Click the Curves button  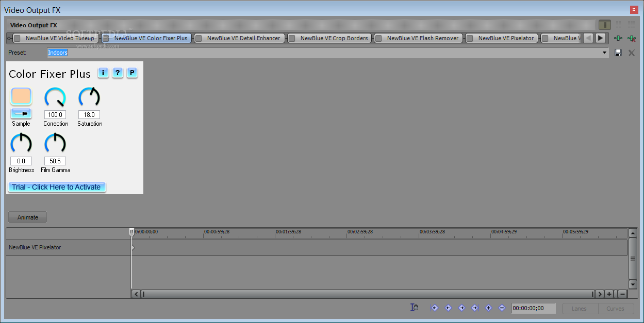[x=615, y=309]
